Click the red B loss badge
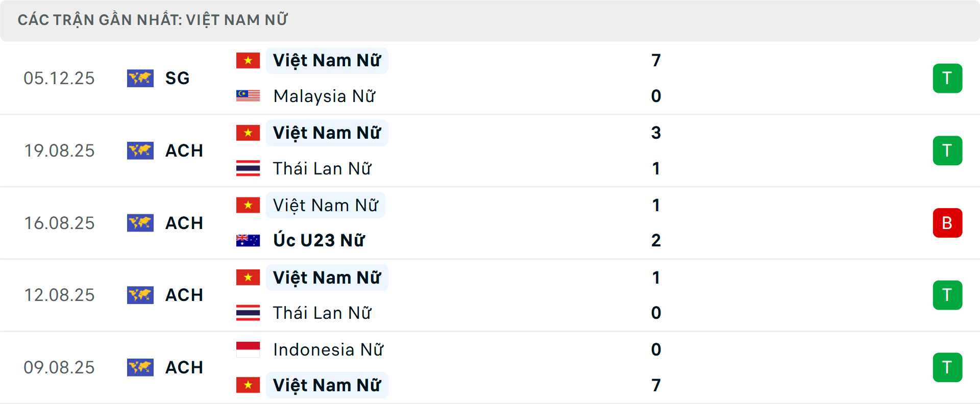 (x=947, y=223)
